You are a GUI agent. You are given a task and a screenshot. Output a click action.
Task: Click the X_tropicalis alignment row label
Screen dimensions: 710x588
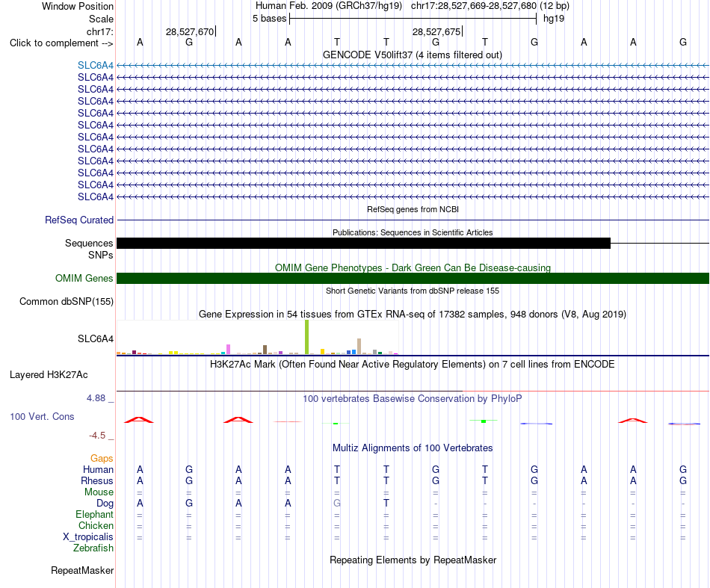tap(88, 537)
